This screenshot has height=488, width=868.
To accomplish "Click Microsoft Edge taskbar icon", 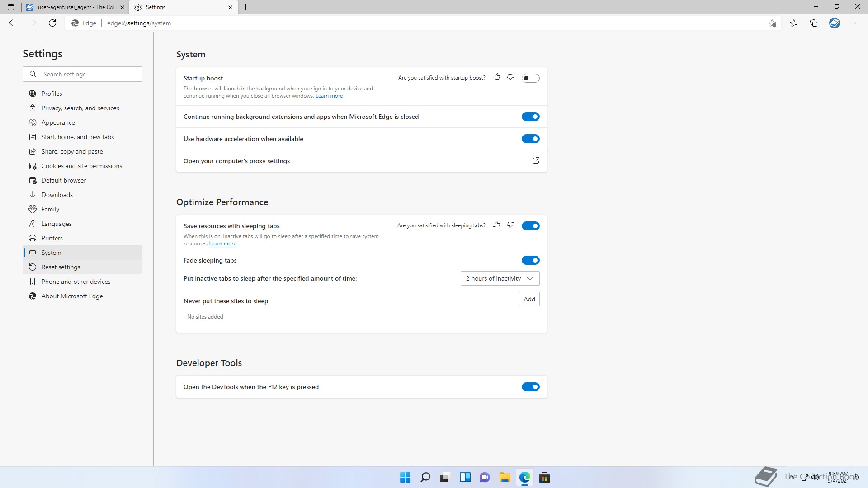I will 525,477.
